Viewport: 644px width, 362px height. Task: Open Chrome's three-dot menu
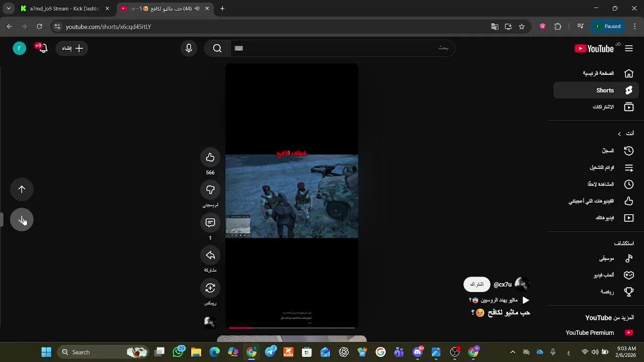635,27
